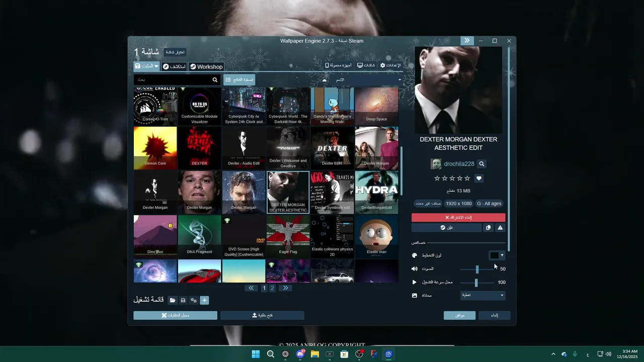Add wallpaper to playlist plus icon
The height and width of the screenshot is (362, 644).
click(x=204, y=300)
